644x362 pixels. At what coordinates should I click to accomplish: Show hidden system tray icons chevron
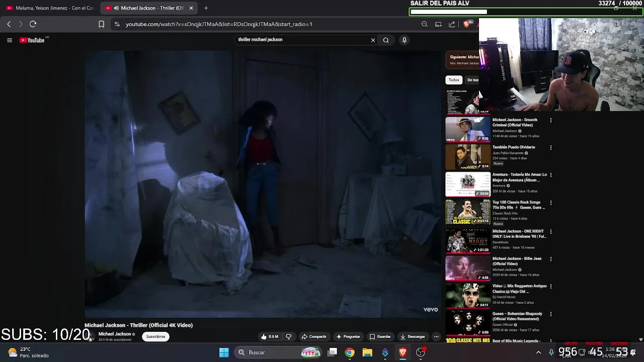point(538,352)
